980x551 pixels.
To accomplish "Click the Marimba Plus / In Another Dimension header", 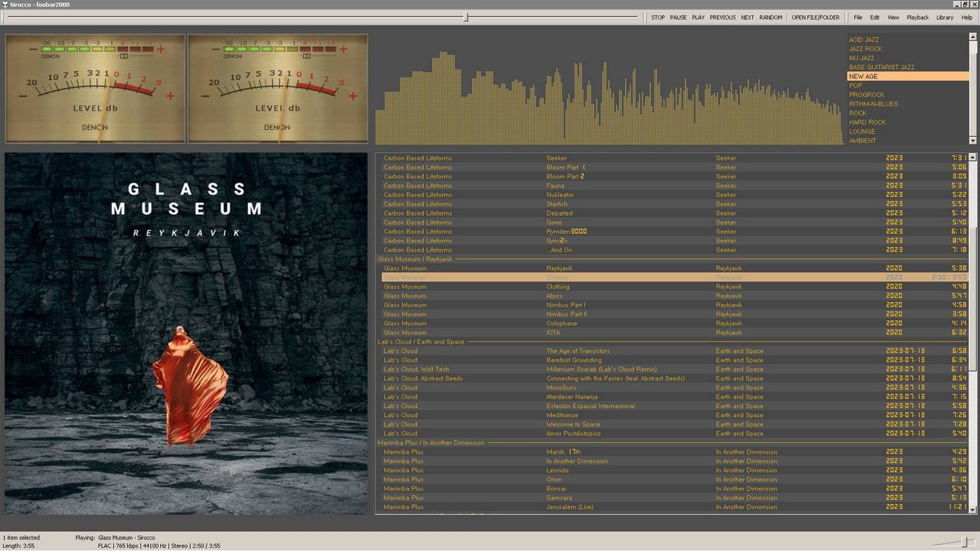I will [x=431, y=443].
